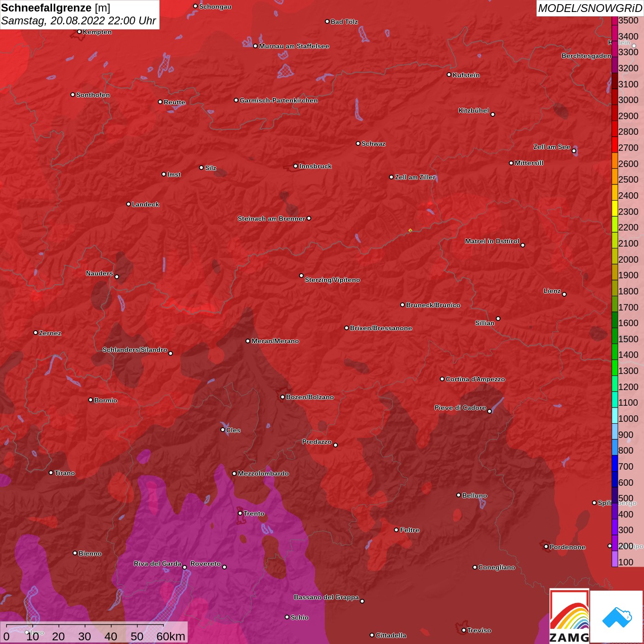This screenshot has width=644, height=644.
Task: Click the Bruneck/Brunico label
Action: 433,305
